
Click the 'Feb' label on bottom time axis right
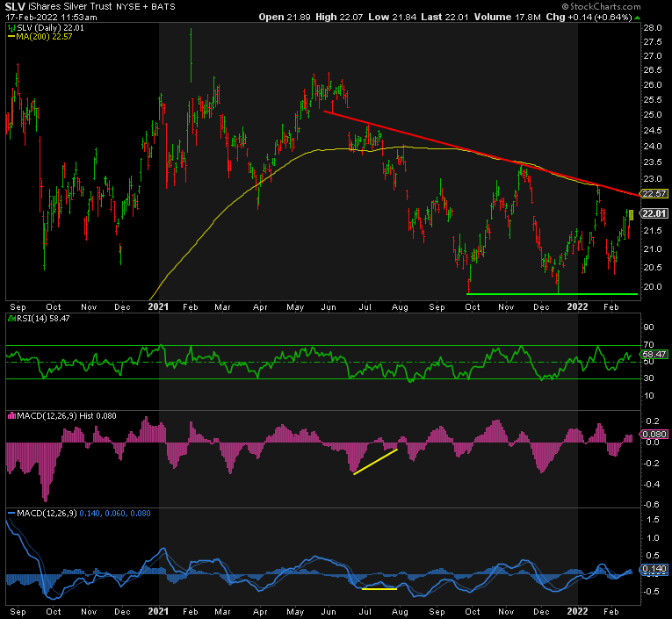(611, 612)
